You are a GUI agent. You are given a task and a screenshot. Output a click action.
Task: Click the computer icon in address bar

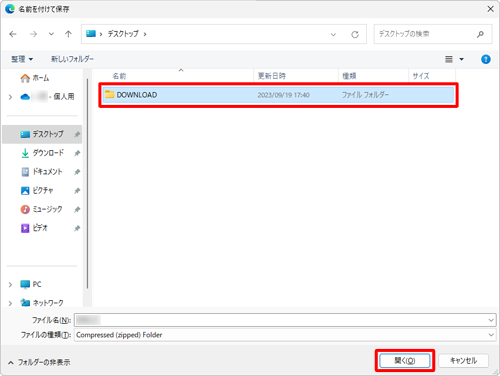(91, 34)
